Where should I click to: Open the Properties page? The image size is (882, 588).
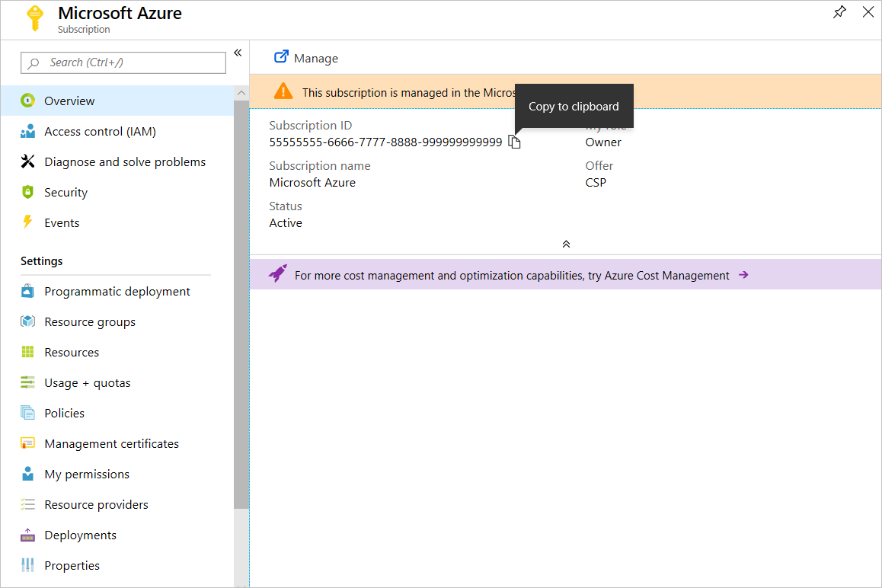72,565
